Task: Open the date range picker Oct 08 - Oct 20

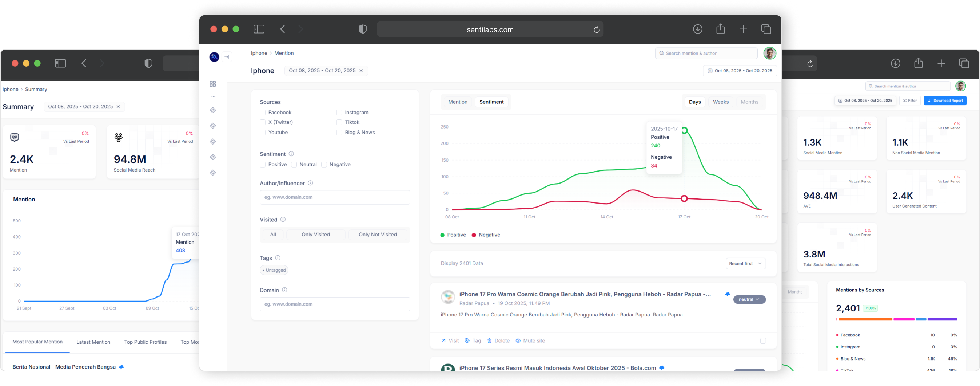Action: pyautogui.click(x=740, y=70)
